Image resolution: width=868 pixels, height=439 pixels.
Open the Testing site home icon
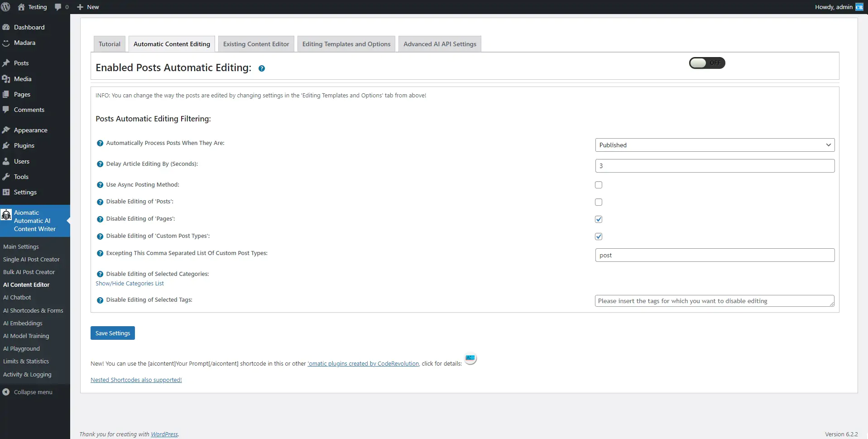pos(21,7)
